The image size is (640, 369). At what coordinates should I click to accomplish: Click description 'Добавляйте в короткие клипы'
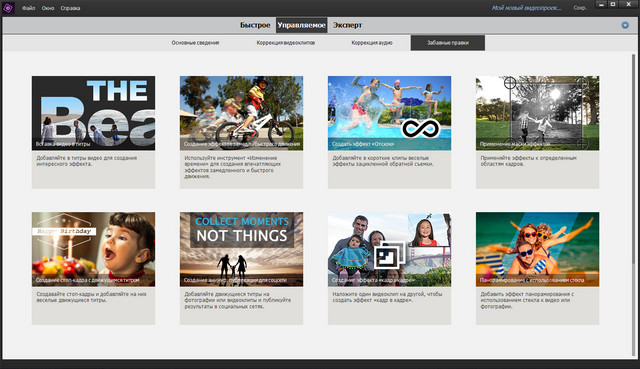click(x=383, y=161)
